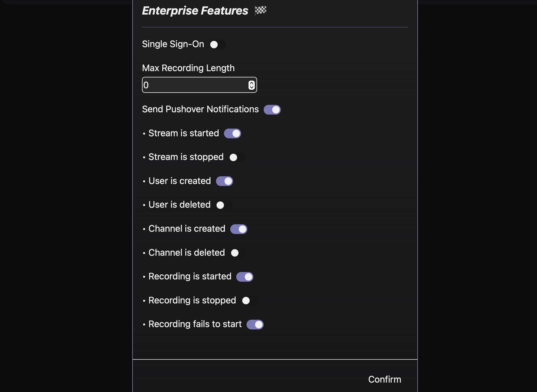Enable User is deleted notification

[224, 205]
